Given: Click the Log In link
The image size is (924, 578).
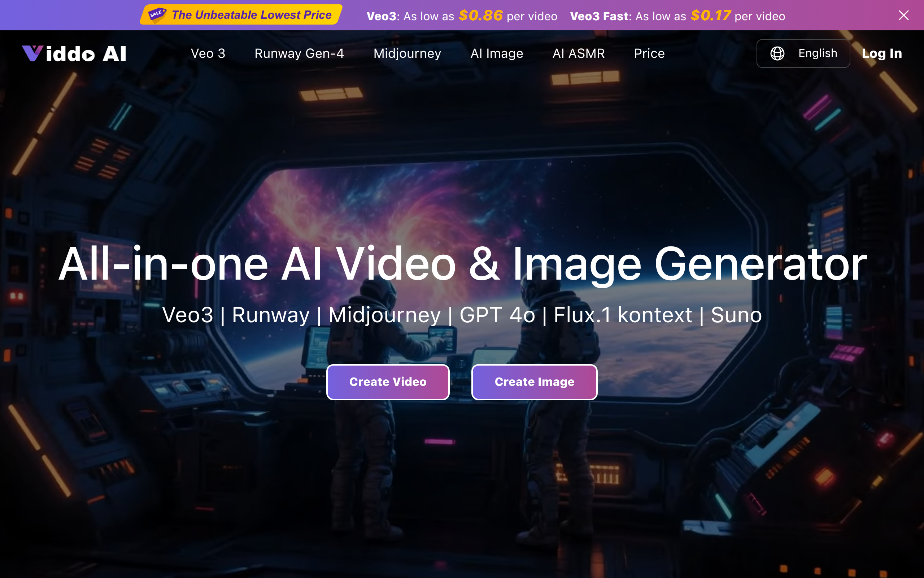Looking at the screenshot, I should click(882, 53).
